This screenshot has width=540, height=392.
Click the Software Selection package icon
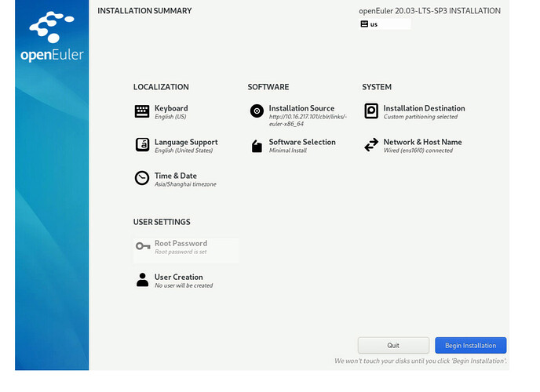[x=257, y=146]
